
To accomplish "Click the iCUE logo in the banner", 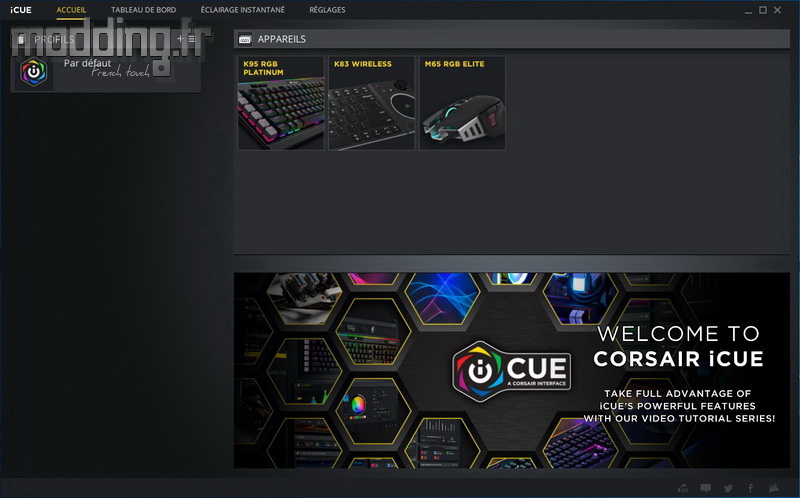I will (512, 371).
